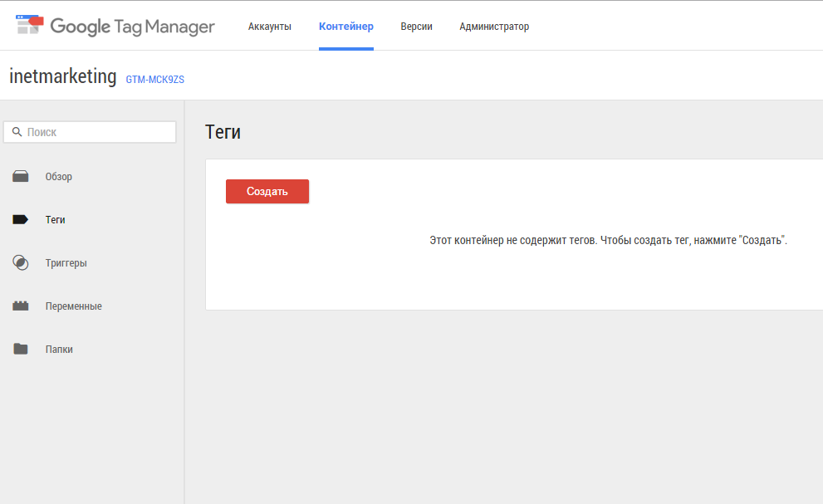The image size is (823, 504).
Task: Open the GTM-MCK9ZS container ID link
Action: coord(154,79)
